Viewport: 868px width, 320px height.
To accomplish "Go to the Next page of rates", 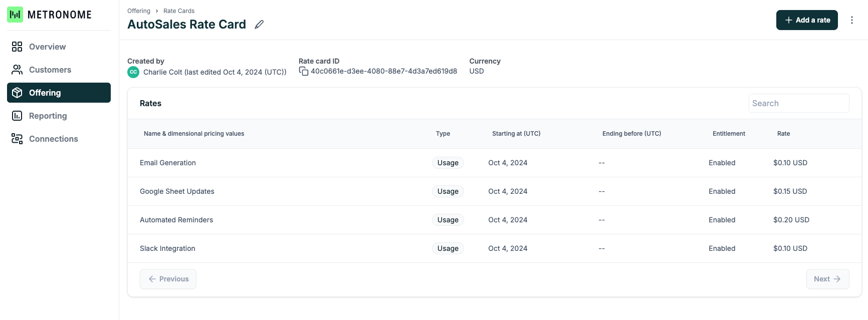I will tap(827, 279).
